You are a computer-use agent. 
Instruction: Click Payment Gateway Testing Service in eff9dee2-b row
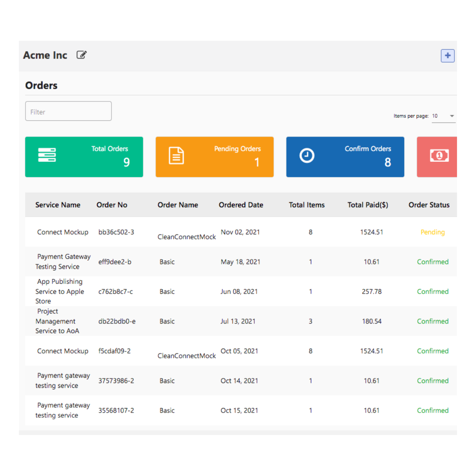pyautogui.click(x=63, y=262)
